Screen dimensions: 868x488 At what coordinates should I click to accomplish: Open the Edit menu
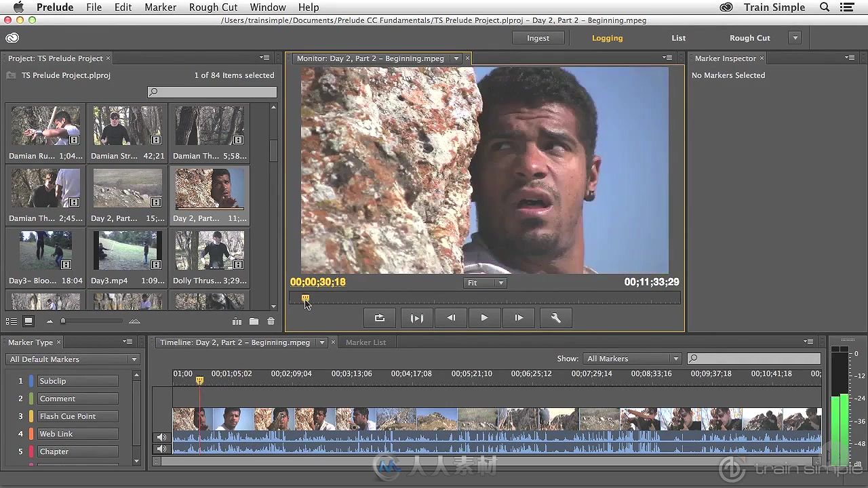tap(123, 7)
